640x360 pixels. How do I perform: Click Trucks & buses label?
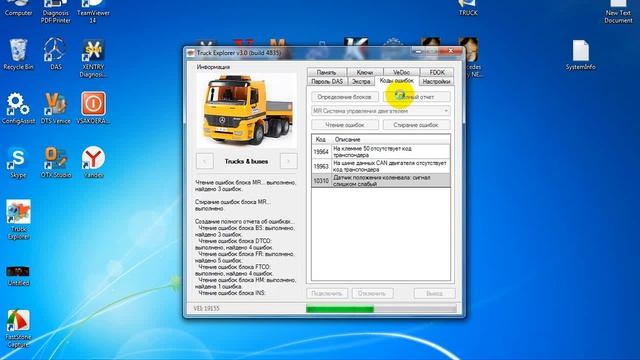tap(246, 161)
